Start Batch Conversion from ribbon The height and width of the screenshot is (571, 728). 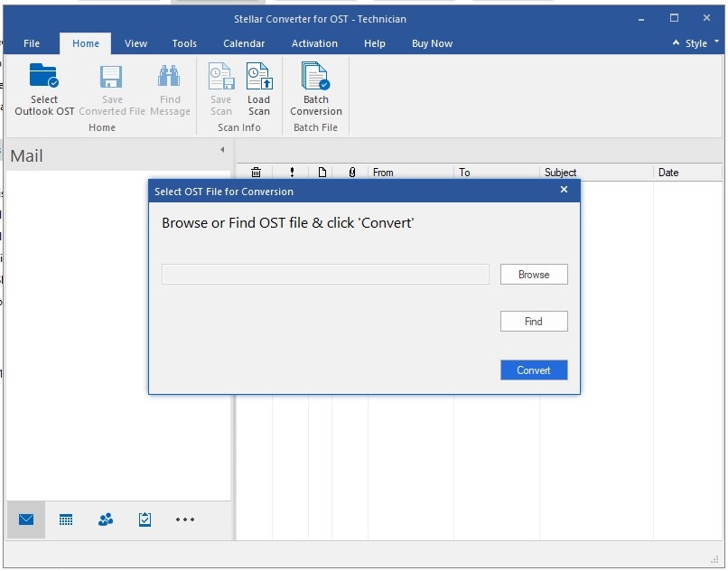tap(316, 76)
